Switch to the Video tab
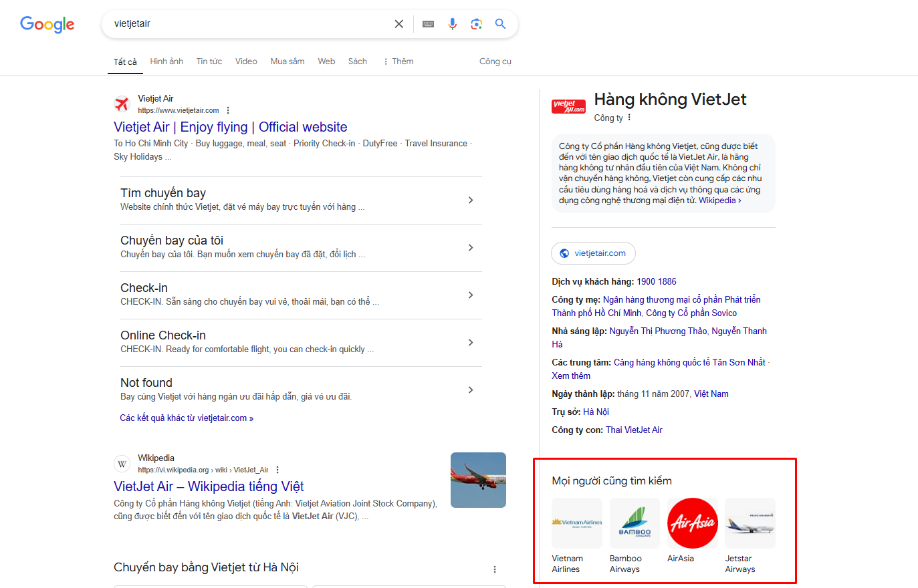Viewport: 918px width, 588px height. (246, 61)
